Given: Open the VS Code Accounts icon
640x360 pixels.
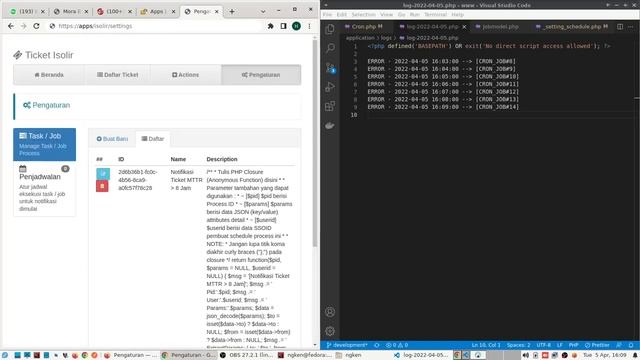Looking at the screenshot, I should [x=330, y=312].
